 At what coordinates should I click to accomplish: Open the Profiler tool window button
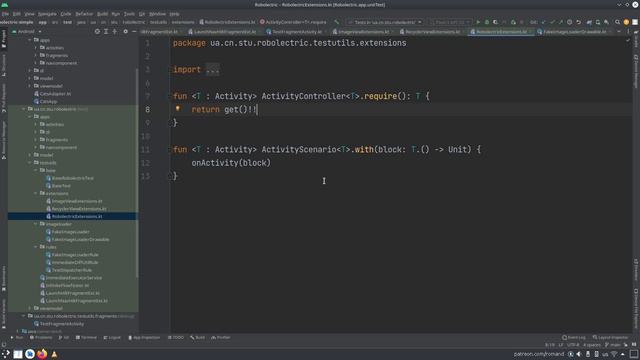(221, 338)
